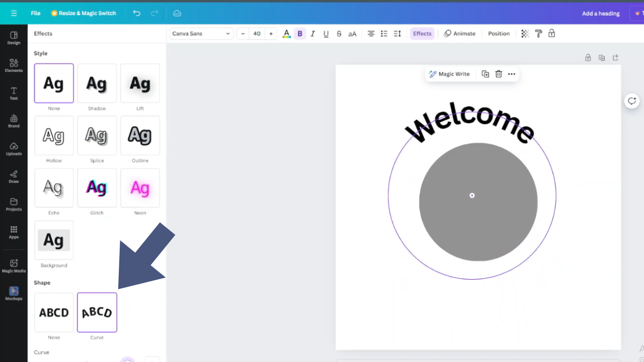
Task: Check cloud save status icon
Action: [x=177, y=13]
